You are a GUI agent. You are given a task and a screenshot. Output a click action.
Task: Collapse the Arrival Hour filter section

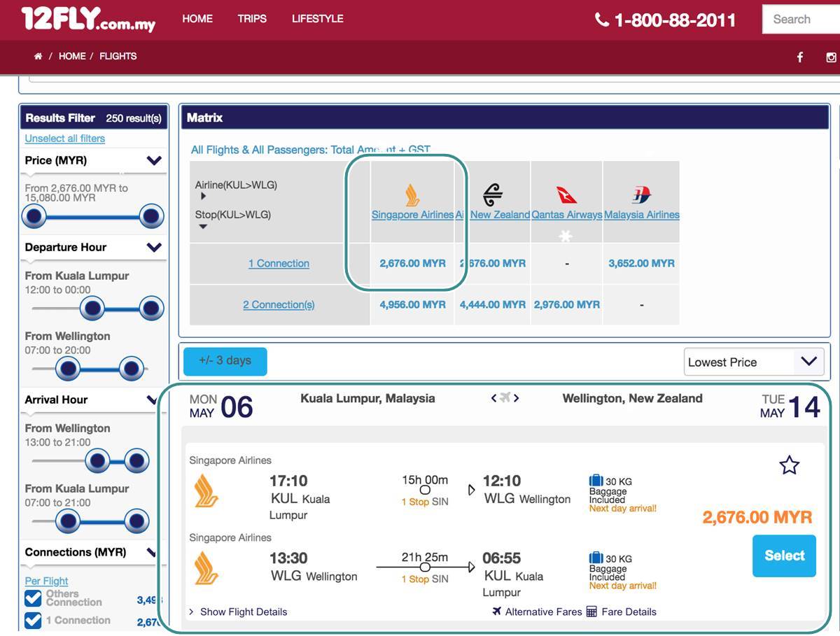(152, 400)
